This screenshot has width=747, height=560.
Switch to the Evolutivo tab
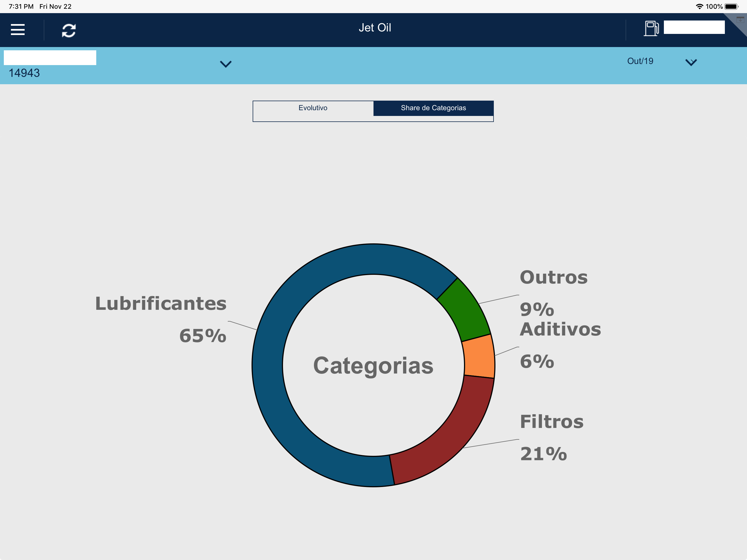pos(313,108)
